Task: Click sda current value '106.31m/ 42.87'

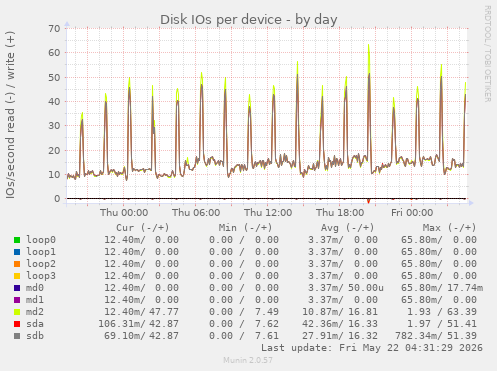Action: click(138, 324)
